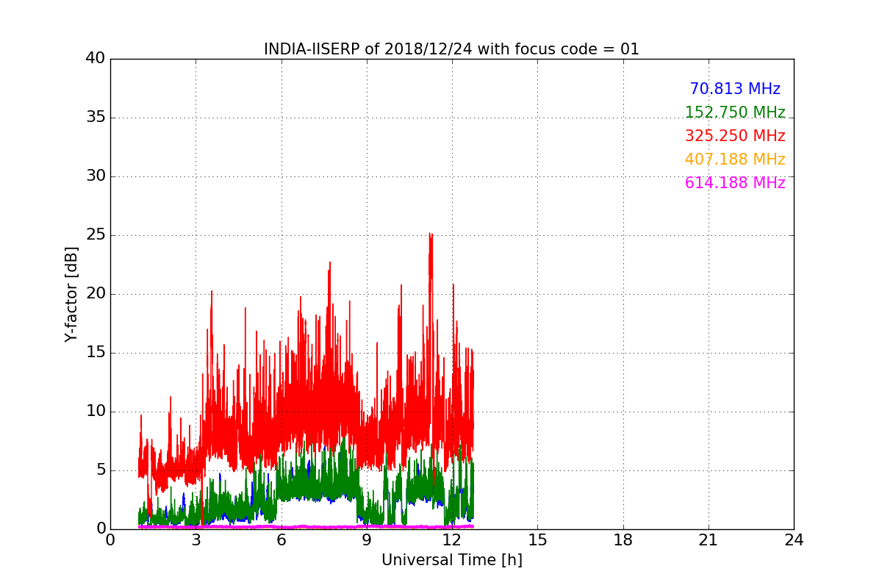This screenshot has height=588, width=882.
Task: Click the y-axis tick label 30
Action: click(x=95, y=176)
